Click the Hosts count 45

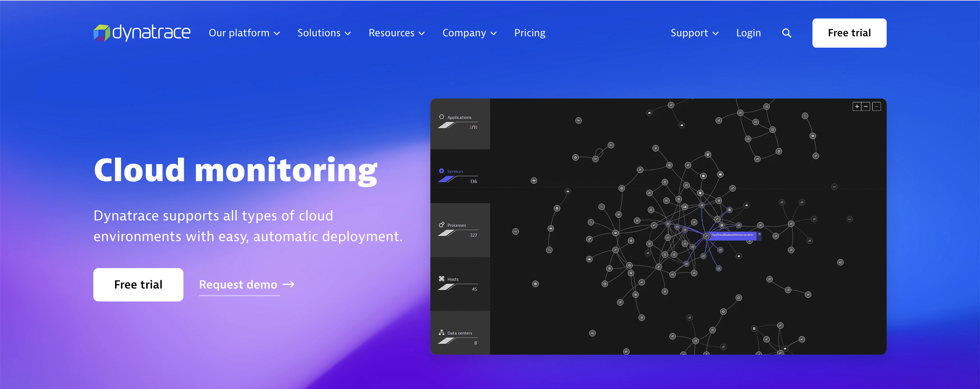(474, 289)
